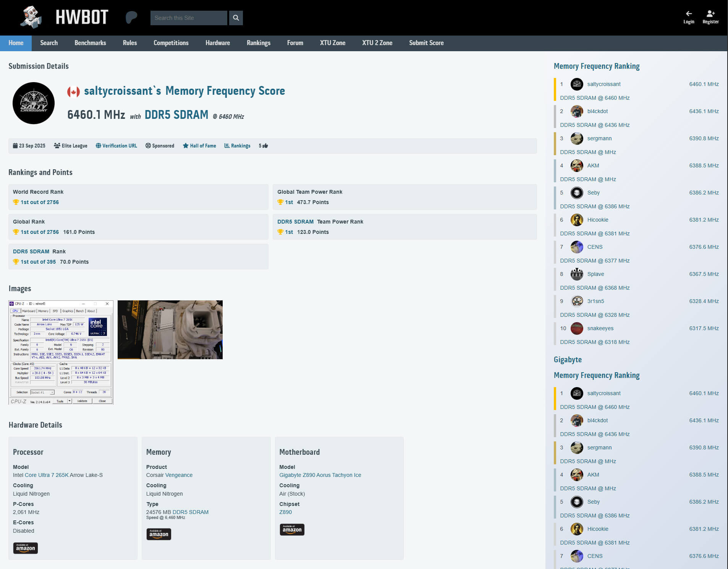Image resolution: width=728 pixels, height=569 pixels.
Task: Open the large DDR5 SDRAM heading link
Action: [176, 115]
